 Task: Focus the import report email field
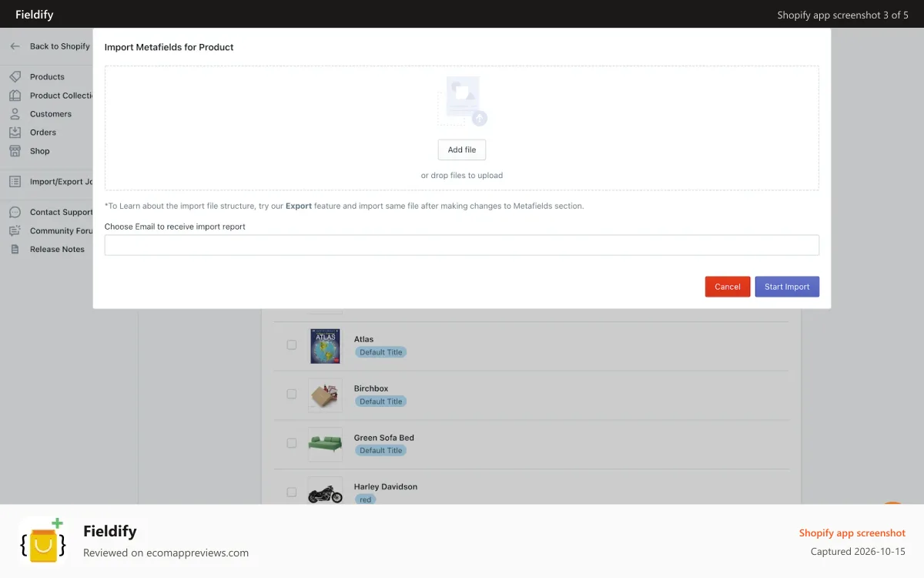462,245
